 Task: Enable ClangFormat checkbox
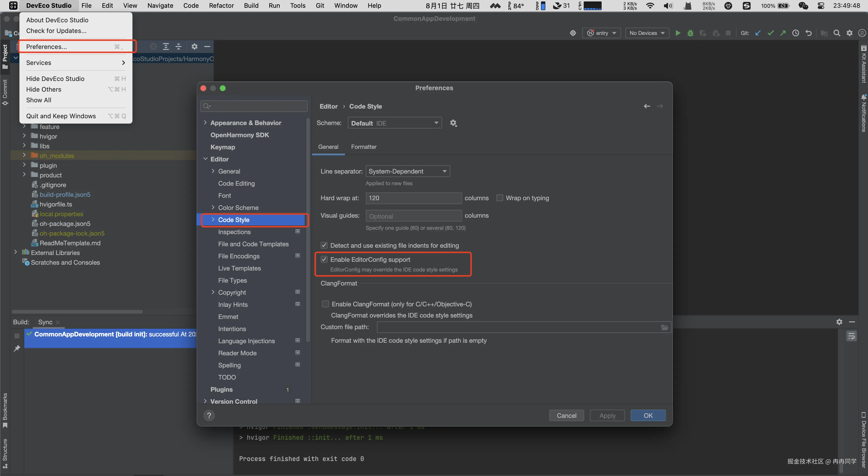[x=326, y=304]
